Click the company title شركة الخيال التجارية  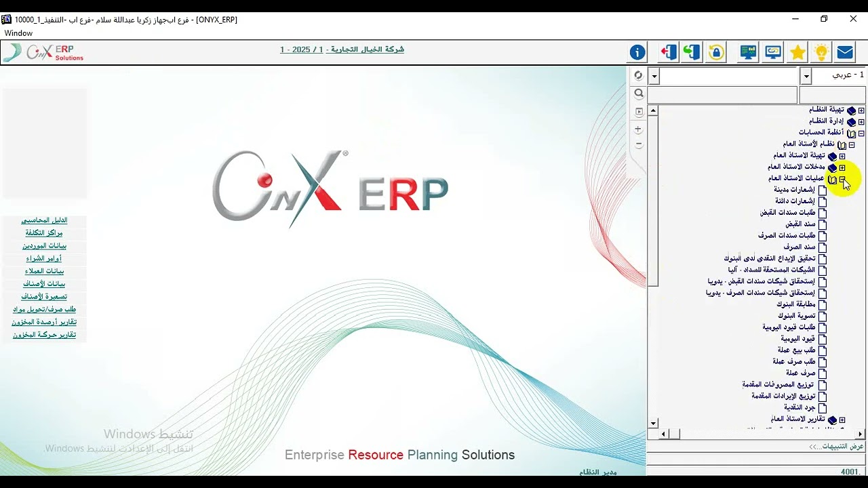(368, 49)
